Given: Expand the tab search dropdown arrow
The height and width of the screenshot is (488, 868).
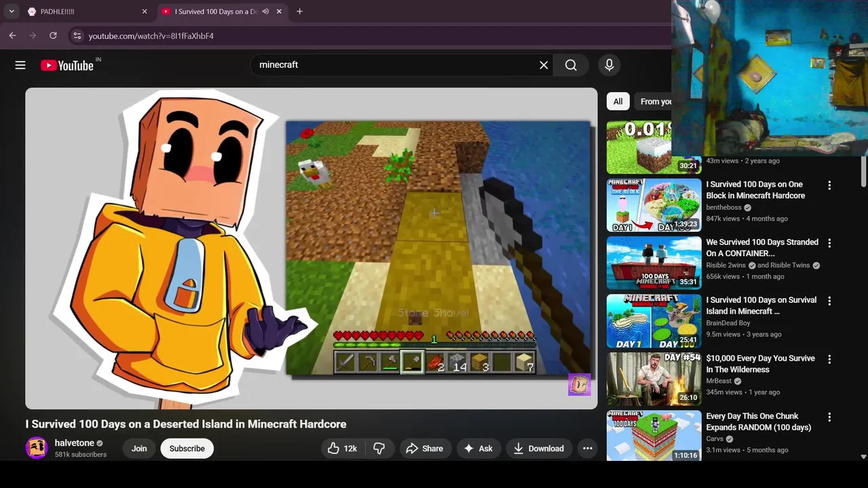Looking at the screenshot, I should coord(12,12).
